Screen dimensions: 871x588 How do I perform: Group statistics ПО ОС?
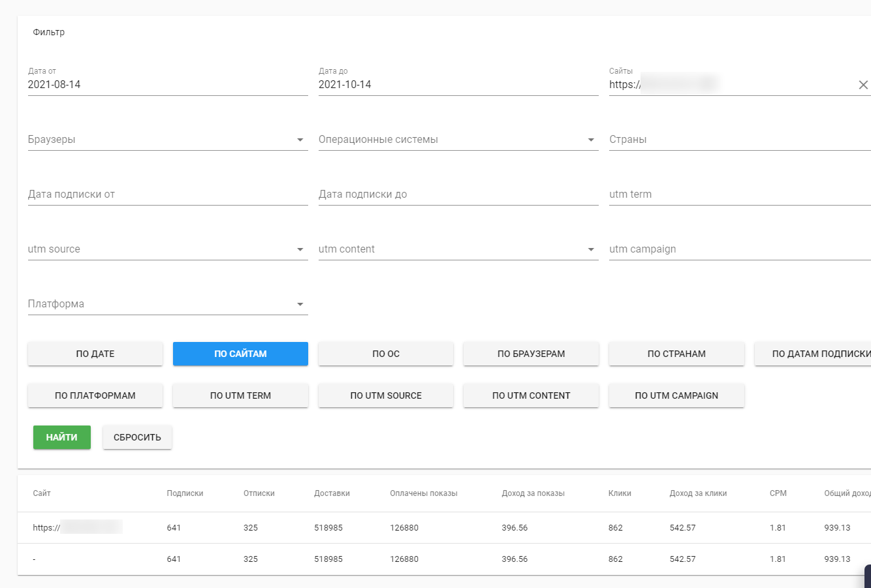click(386, 354)
